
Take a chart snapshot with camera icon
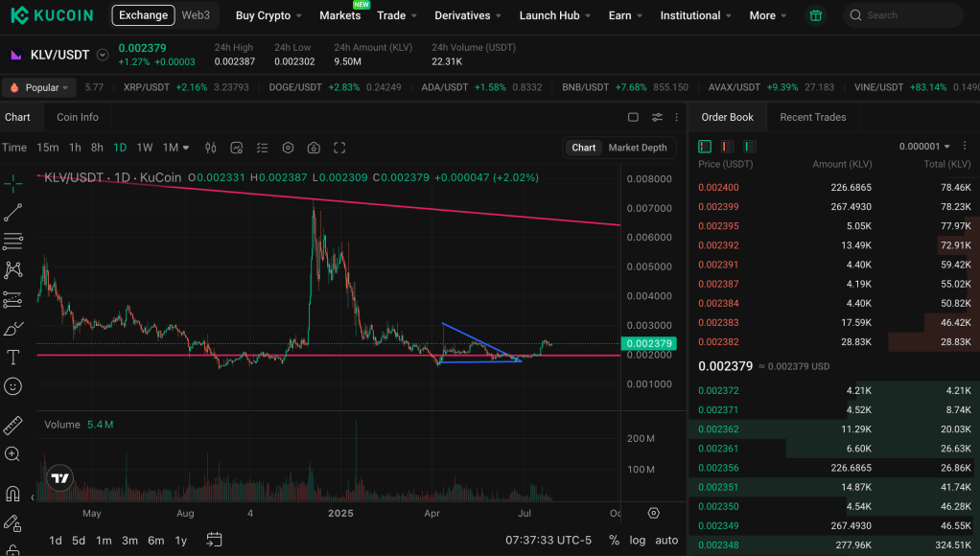coord(314,148)
